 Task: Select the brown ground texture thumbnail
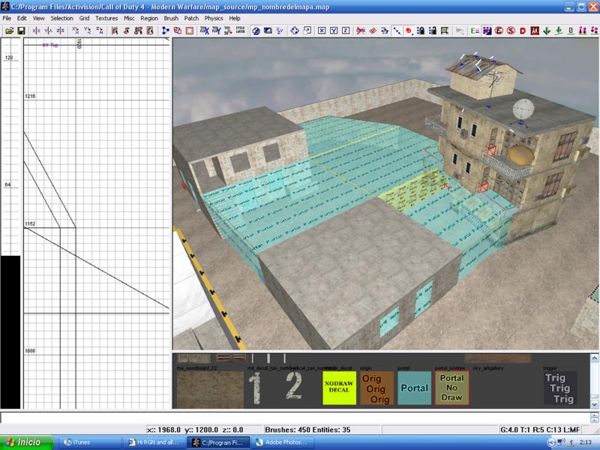(210, 388)
